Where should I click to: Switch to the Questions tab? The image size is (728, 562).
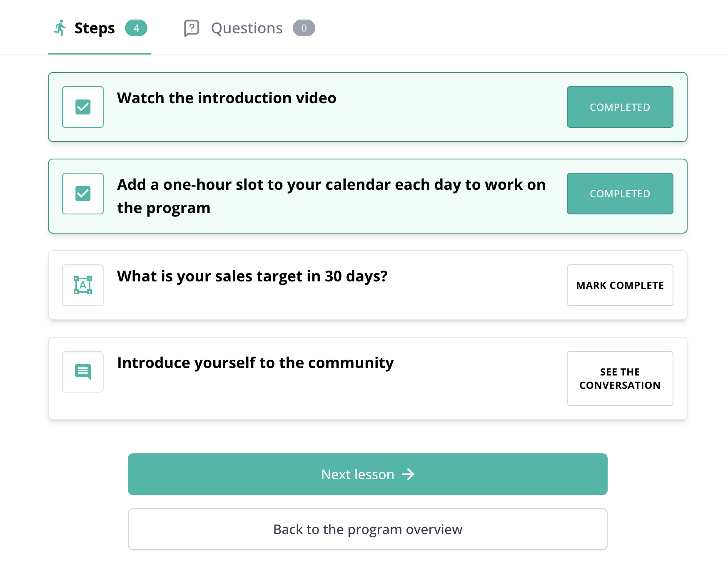click(247, 28)
